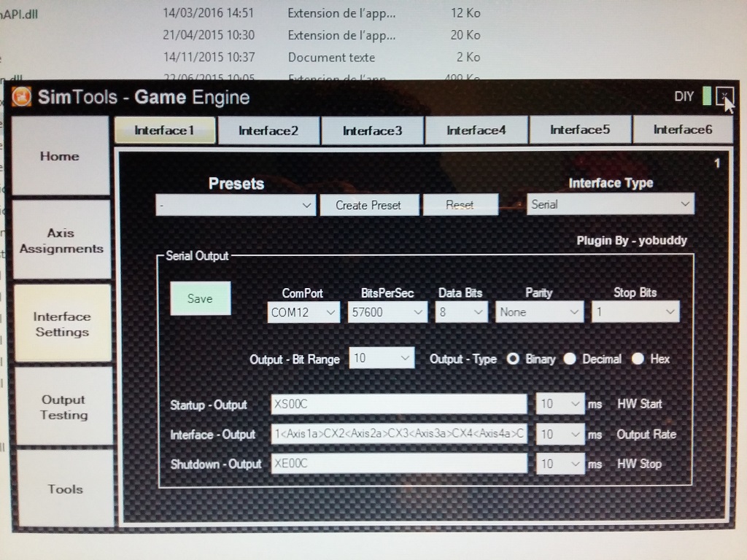Switch to the Interface3 tab
This screenshot has width=747, height=560.
tap(372, 131)
